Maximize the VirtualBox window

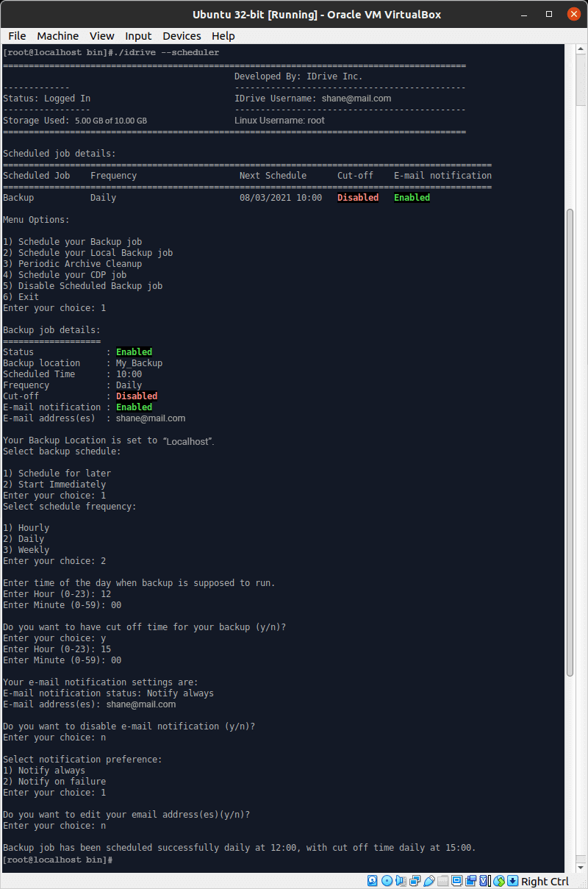point(549,14)
